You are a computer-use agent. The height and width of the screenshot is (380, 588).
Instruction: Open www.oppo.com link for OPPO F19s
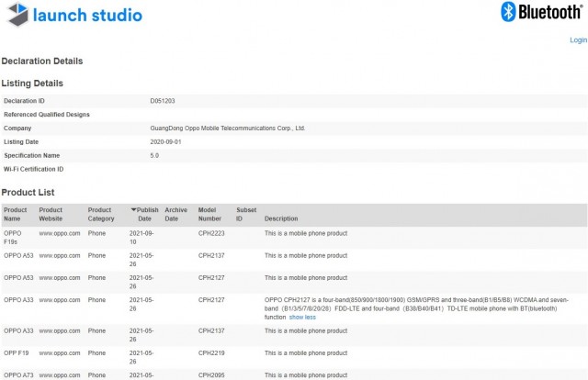[59, 233]
